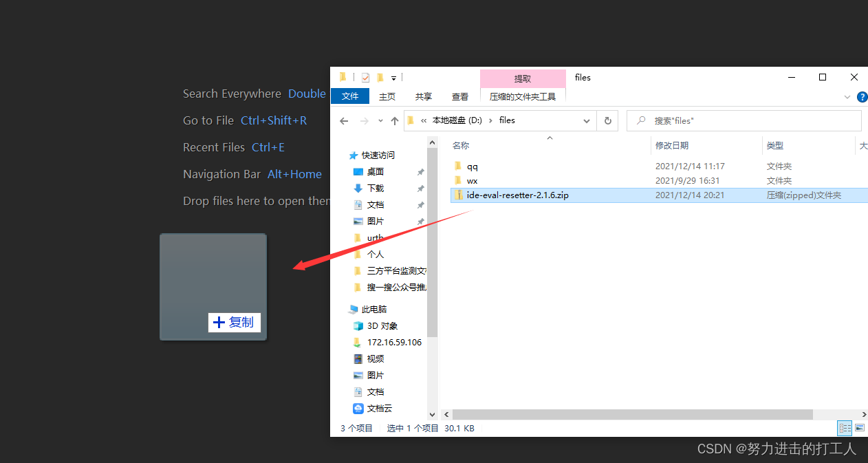Image resolution: width=868 pixels, height=463 pixels.
Task: Switch to details view icon
Action: [845, 428]
